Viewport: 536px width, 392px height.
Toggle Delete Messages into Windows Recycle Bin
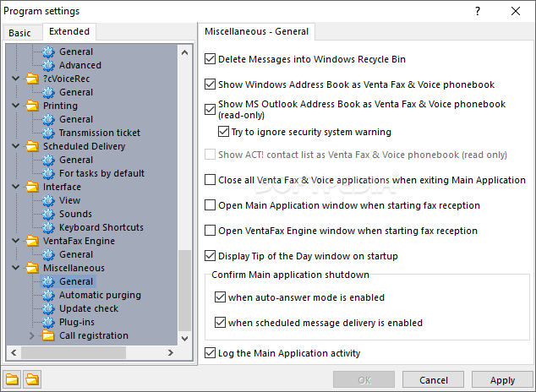click(x=210, y=59)
